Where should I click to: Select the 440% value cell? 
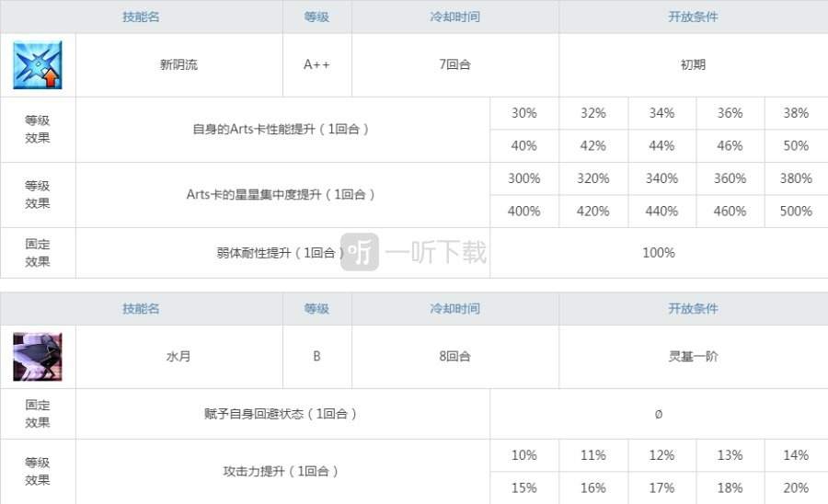662,212
